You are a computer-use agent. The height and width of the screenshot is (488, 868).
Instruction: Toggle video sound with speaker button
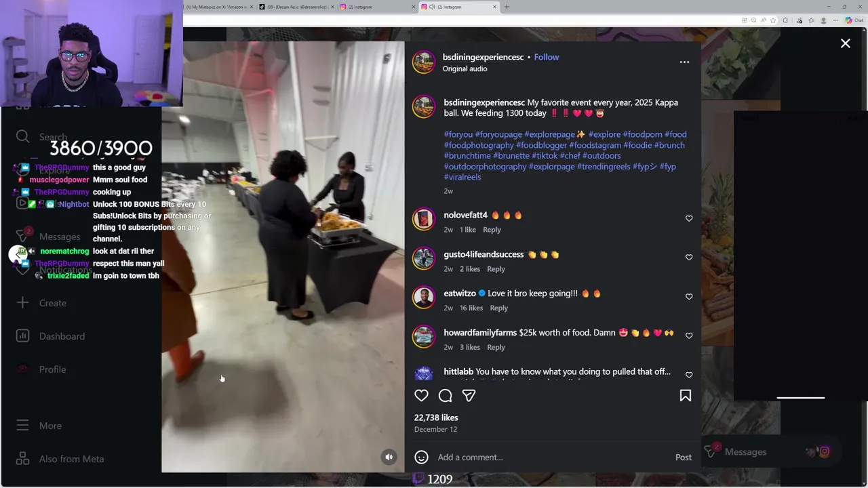point(389,457)
